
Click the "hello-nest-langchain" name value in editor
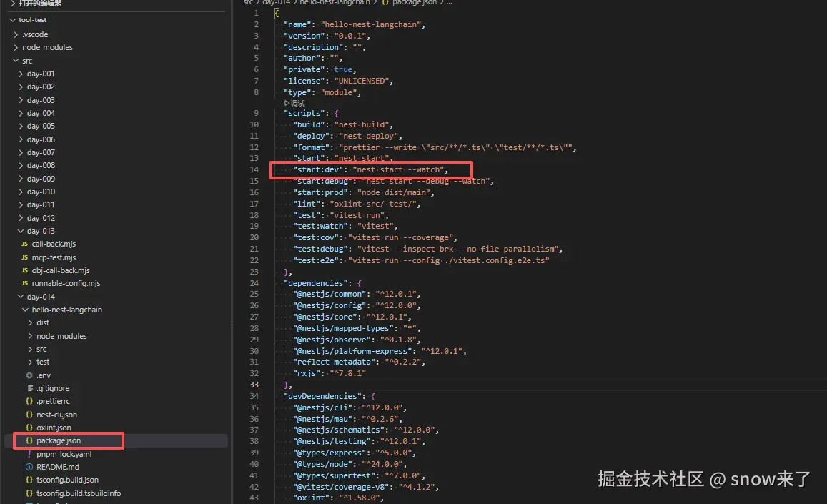pyautogui.click(x=371, y=24)
